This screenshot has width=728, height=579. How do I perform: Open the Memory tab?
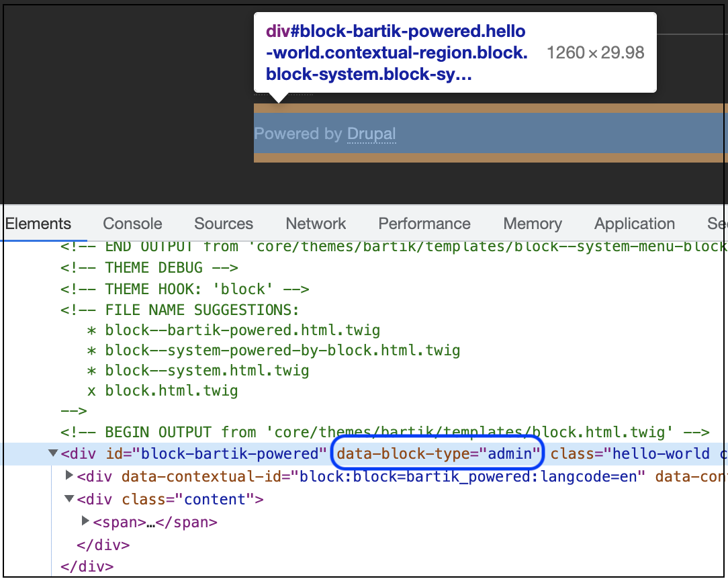(532, 224)
